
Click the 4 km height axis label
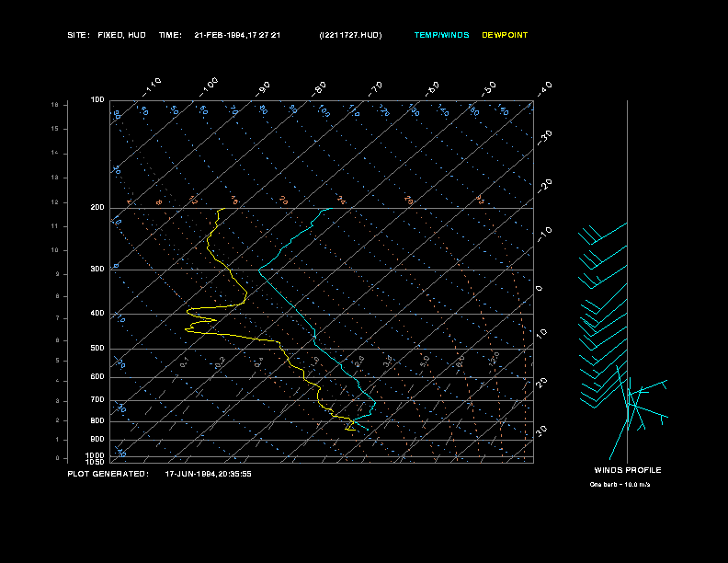(x=58, y=381)
